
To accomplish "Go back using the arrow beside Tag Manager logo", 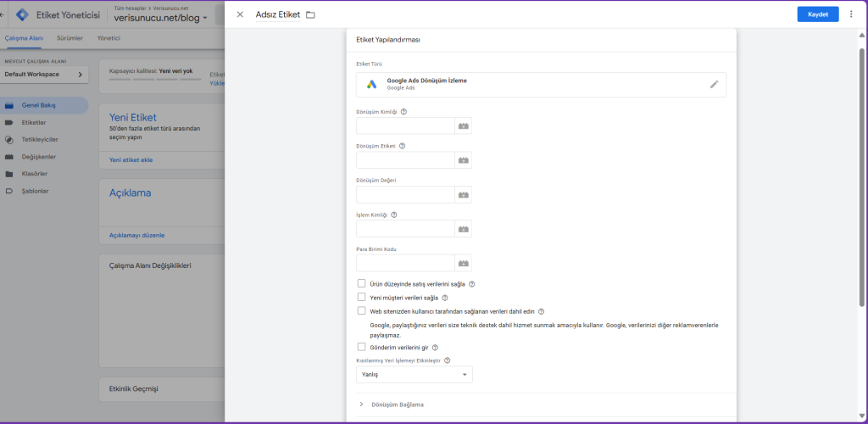I will pyautogui.click(x=3, y=15).
